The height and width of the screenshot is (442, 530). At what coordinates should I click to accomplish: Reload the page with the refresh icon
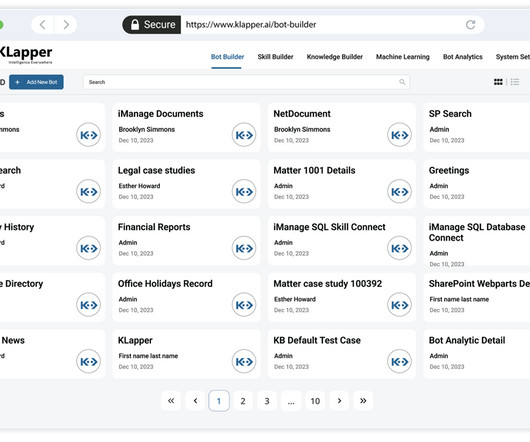470,25
